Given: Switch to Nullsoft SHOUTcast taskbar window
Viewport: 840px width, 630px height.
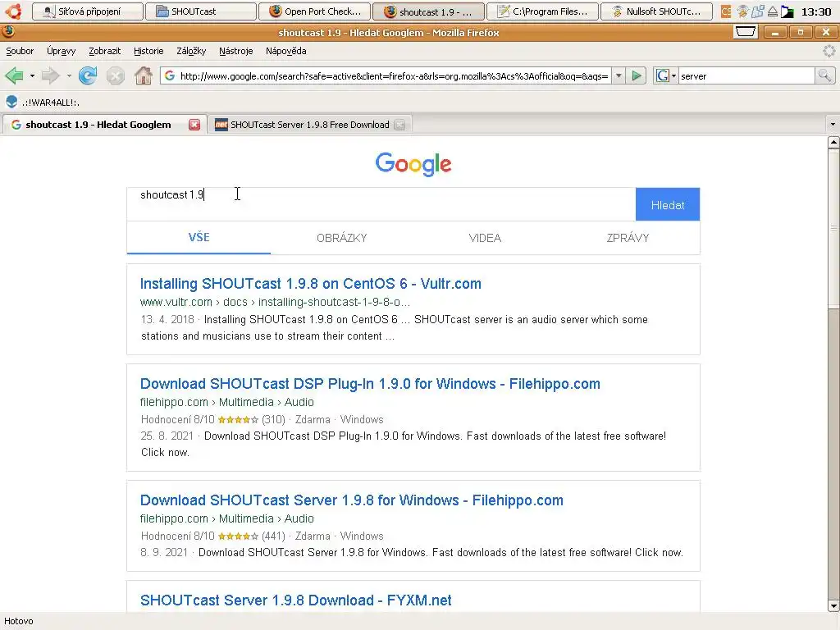Looking at the screenshot, I should pos(656,11).
